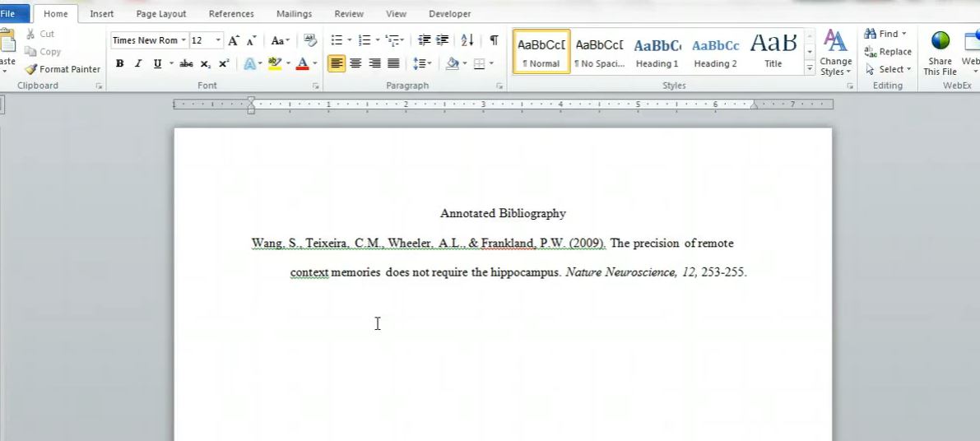Click the Change Styles icon
This screenshot has height=441, width=980.
836,53
